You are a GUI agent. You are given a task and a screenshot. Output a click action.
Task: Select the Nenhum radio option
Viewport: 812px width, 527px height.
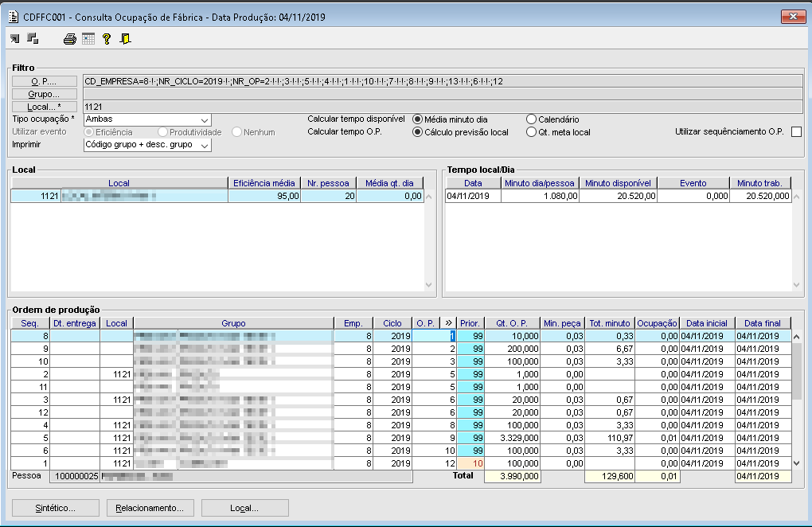[x=236, y=132]
